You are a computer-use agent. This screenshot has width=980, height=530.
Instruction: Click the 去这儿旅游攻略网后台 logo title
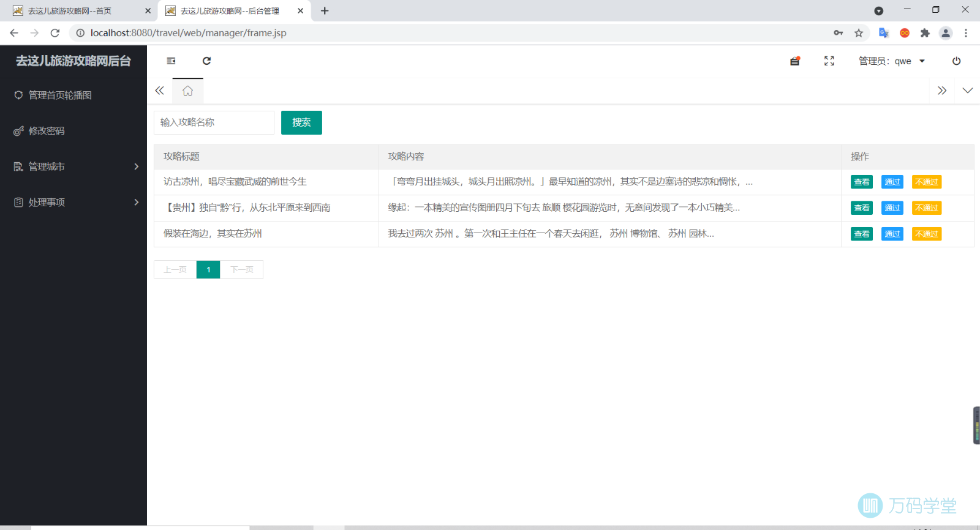(x=73, y=61)
